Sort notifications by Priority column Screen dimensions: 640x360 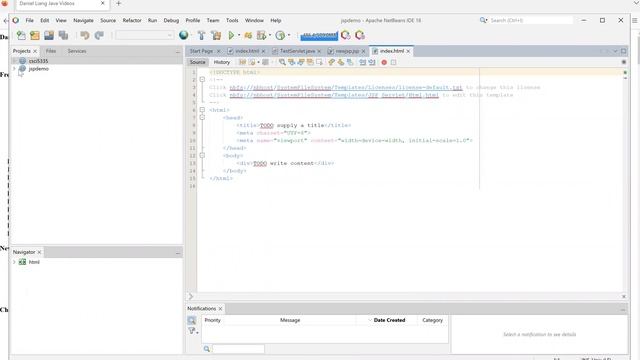(213, 320)
